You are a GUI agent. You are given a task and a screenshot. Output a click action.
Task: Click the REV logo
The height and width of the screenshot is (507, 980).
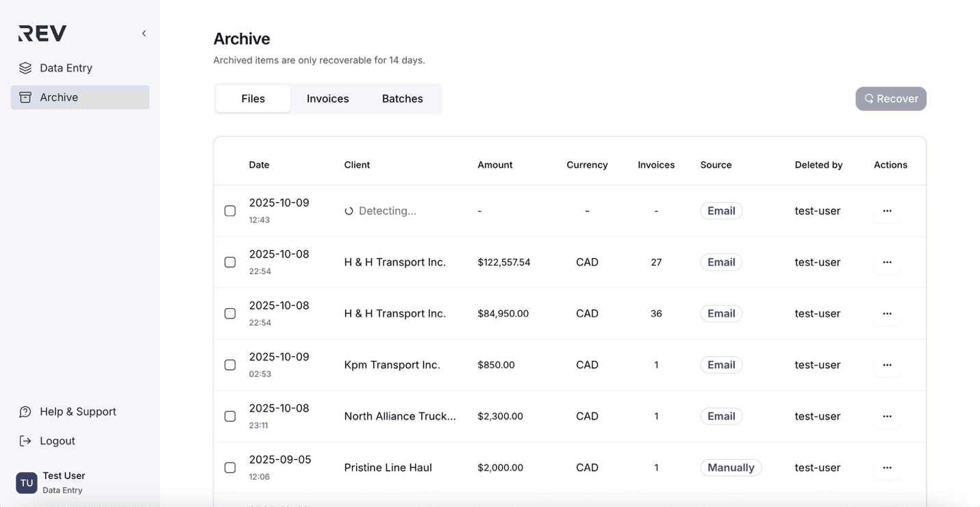(42, 33)
